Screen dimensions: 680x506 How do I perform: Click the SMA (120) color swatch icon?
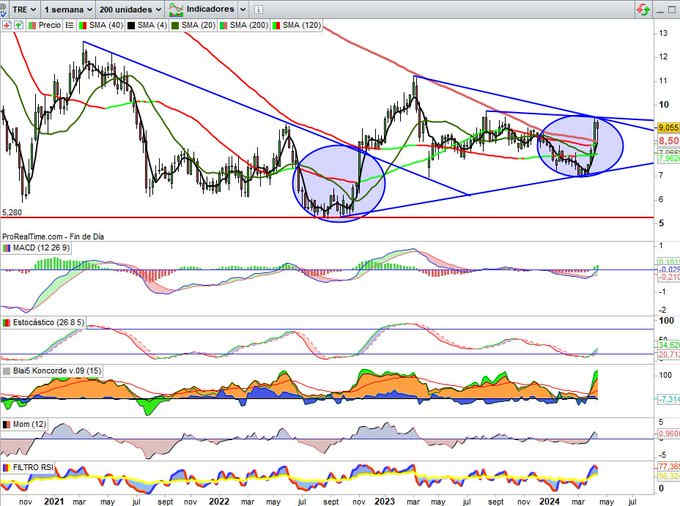(x=276, y=26)
